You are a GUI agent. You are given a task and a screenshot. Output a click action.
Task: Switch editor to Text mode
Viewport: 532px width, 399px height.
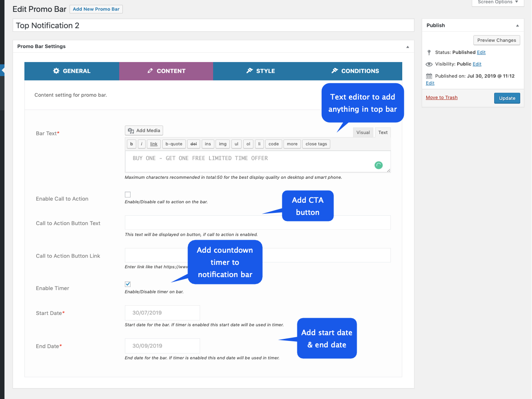(x=383, y=132)
